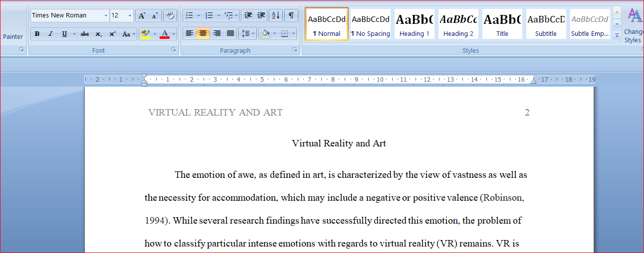Click the Shrink Font icon
The height and width of the screenshot is (253, 644).
point(155,15)
